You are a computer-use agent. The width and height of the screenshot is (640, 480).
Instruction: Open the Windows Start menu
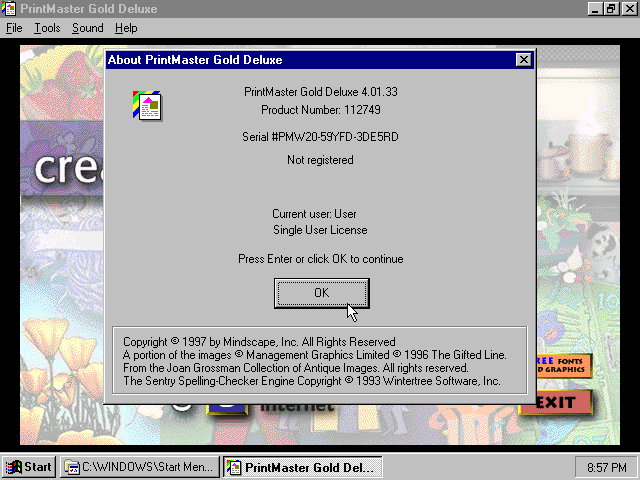pyautogui.click(x=29, y=467)
